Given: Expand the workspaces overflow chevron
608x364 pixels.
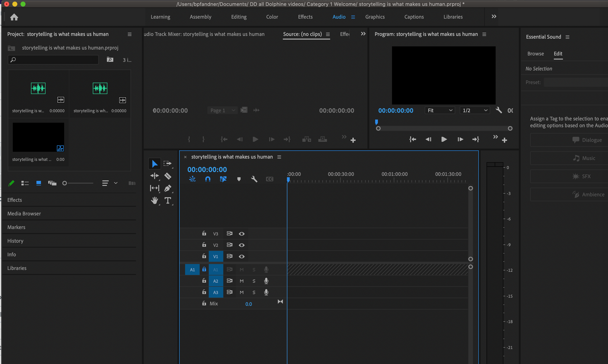Looking at the screenshot, I should 494,17.
